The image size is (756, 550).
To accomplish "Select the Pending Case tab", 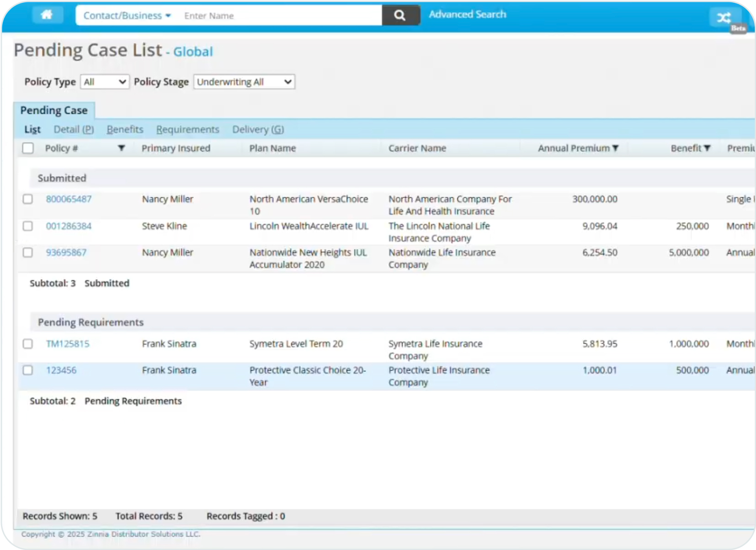I will click(54, 110).
